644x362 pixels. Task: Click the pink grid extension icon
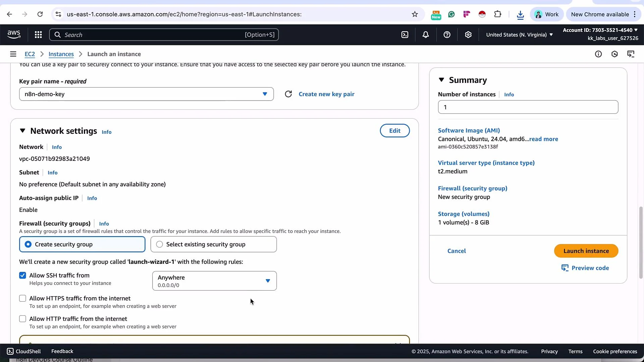pyautogui.click(x=467, y=14)
